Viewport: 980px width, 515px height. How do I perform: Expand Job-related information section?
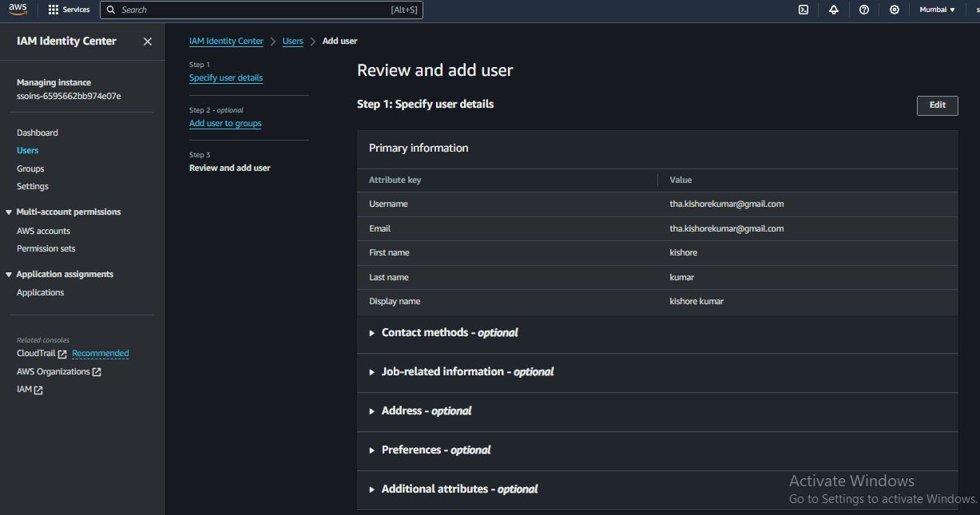tap(466, 372)
